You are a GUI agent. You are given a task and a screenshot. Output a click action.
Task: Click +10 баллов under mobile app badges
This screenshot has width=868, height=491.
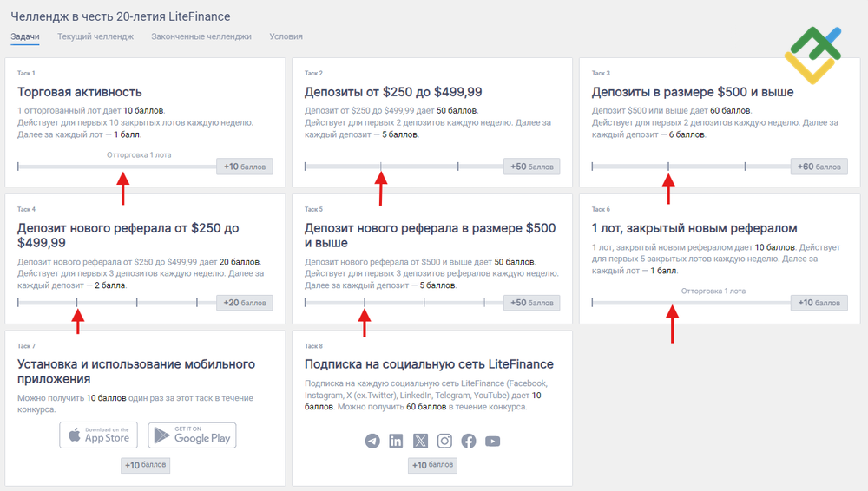pyautogui.click(x=146, y=465)
